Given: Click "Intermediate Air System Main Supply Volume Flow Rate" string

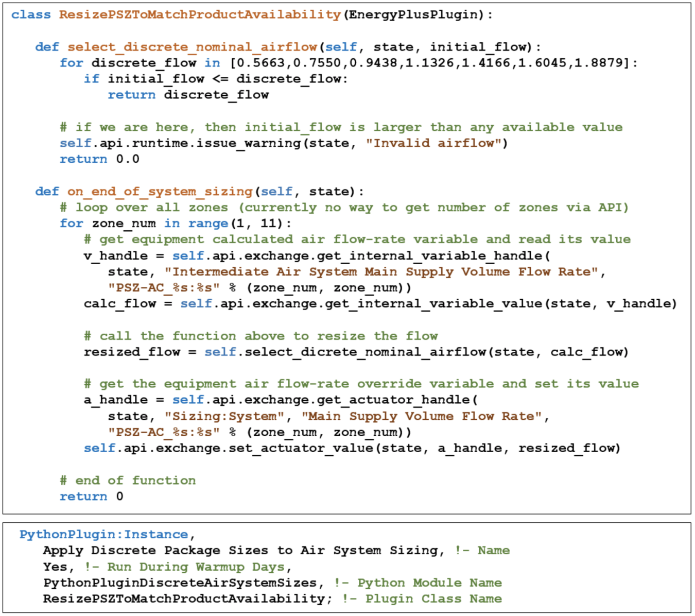Looking at the screenshot, I should (x=381, y=272).
